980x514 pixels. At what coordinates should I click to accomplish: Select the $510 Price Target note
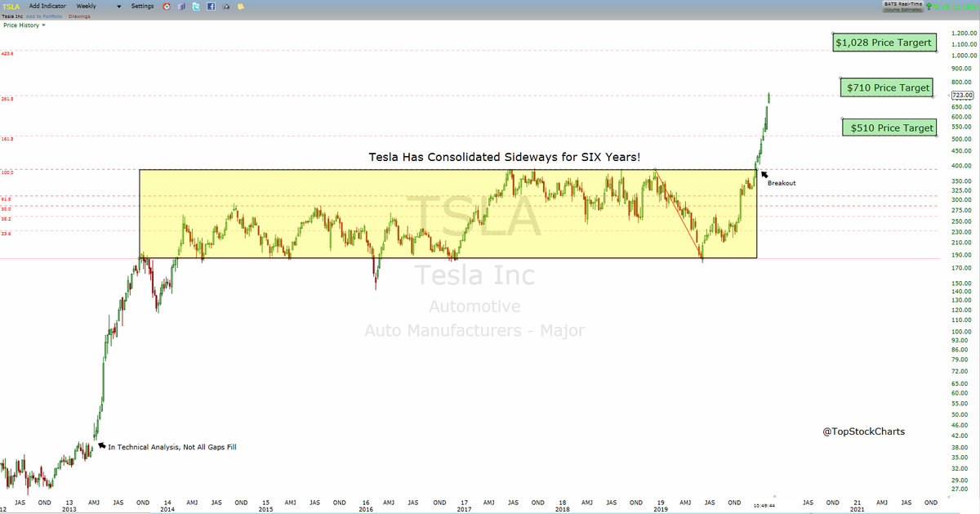click(x=891, y=127)
